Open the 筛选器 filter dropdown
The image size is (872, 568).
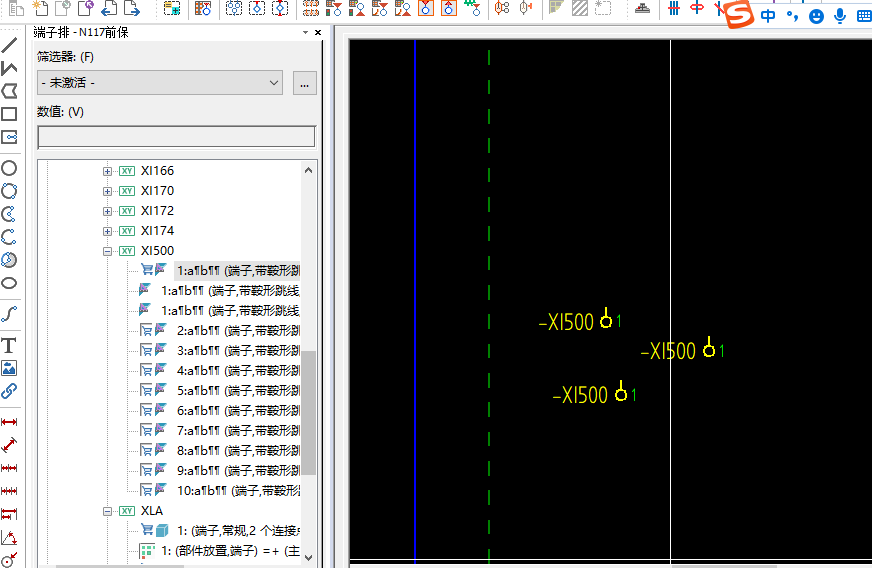(x=160, y=83)
